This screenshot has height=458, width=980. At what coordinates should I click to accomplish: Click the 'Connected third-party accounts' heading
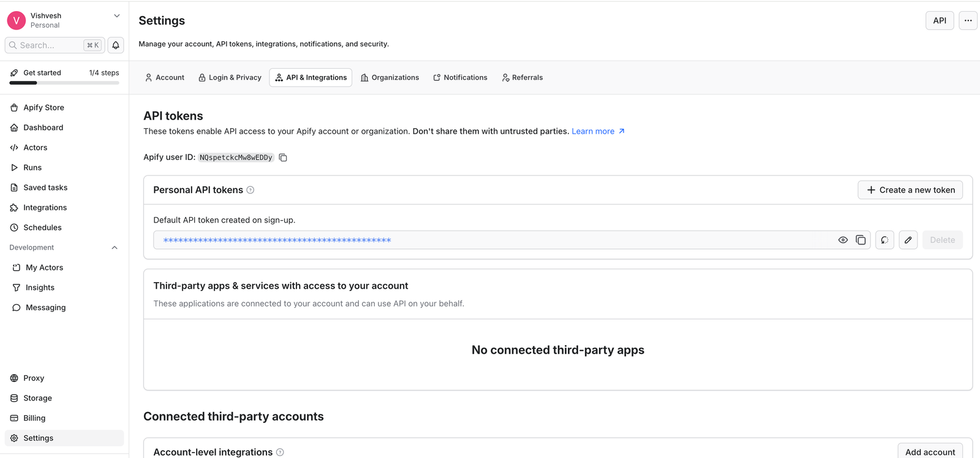(x=233, y=416)
